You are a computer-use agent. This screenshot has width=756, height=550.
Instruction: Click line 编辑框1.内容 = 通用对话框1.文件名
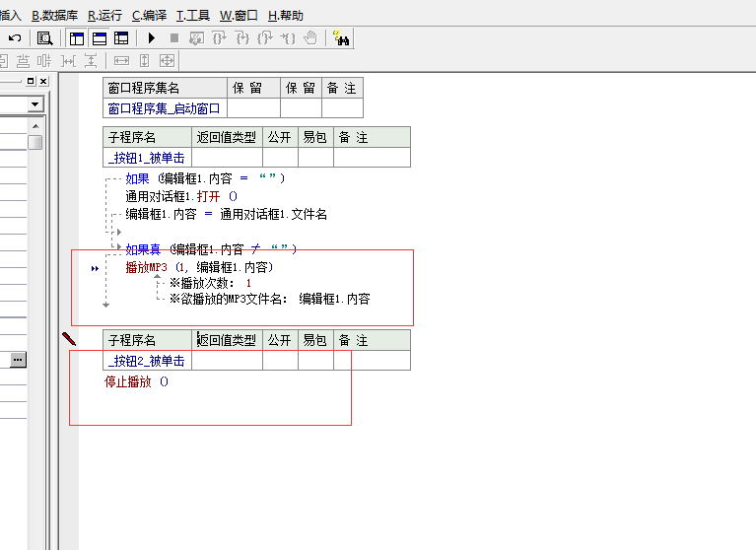pos(226,214)
